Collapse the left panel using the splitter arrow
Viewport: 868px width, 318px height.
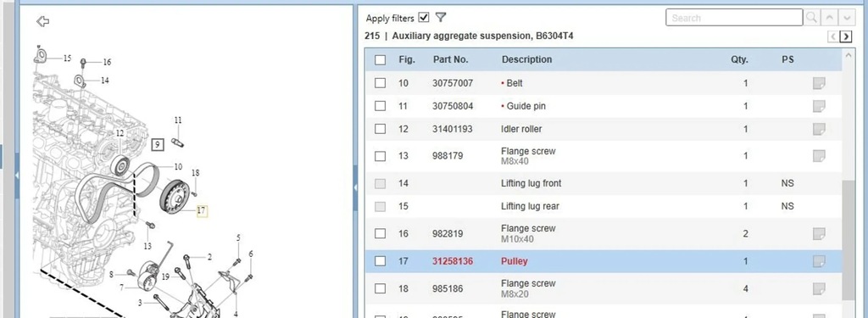pos(17,175)
